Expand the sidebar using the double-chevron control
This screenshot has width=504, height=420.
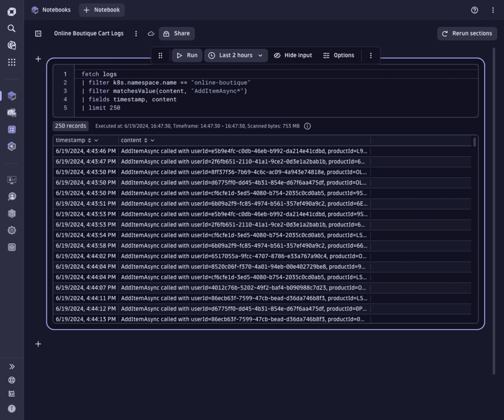tap(12, 367)
